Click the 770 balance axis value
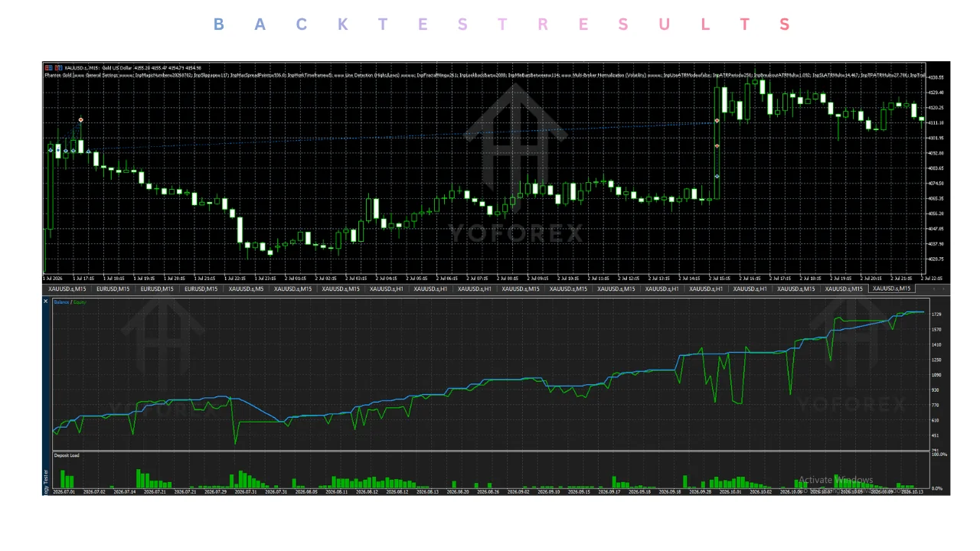This screenshot has width=980, height=551. coord(936,405)
